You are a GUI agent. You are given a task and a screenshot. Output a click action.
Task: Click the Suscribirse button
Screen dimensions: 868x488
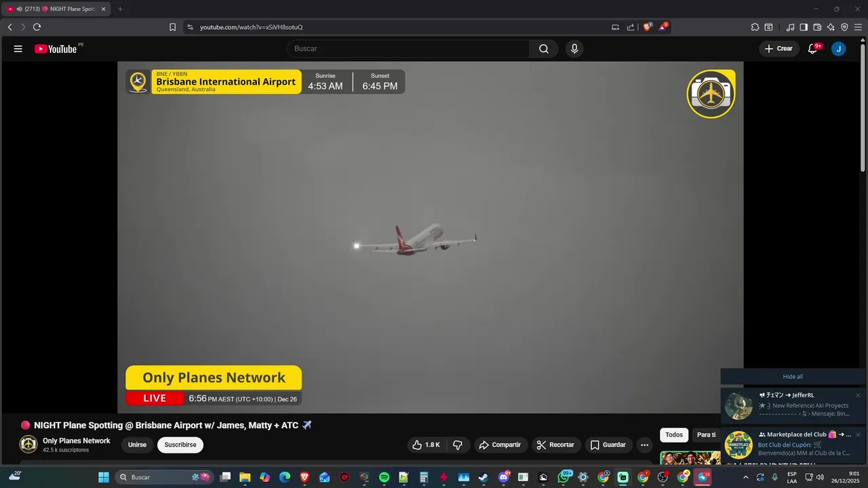pyautogui.click(x=180, y=445)
